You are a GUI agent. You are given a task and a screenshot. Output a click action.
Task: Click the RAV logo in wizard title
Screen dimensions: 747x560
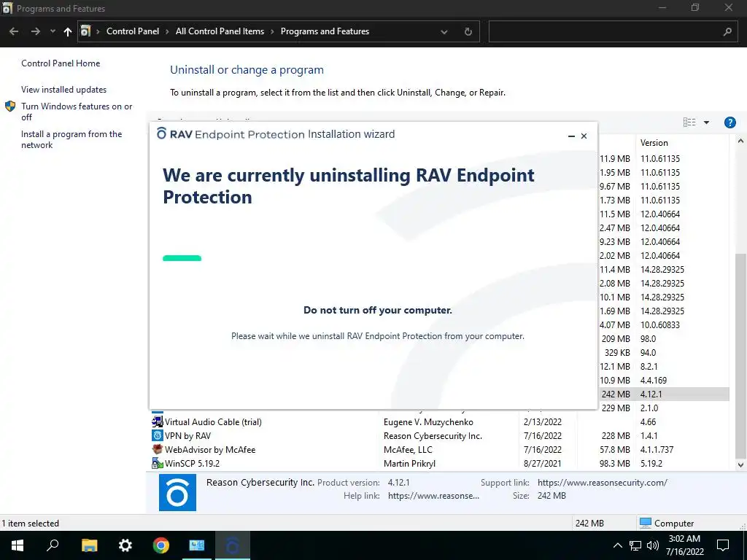pos(161,134)
